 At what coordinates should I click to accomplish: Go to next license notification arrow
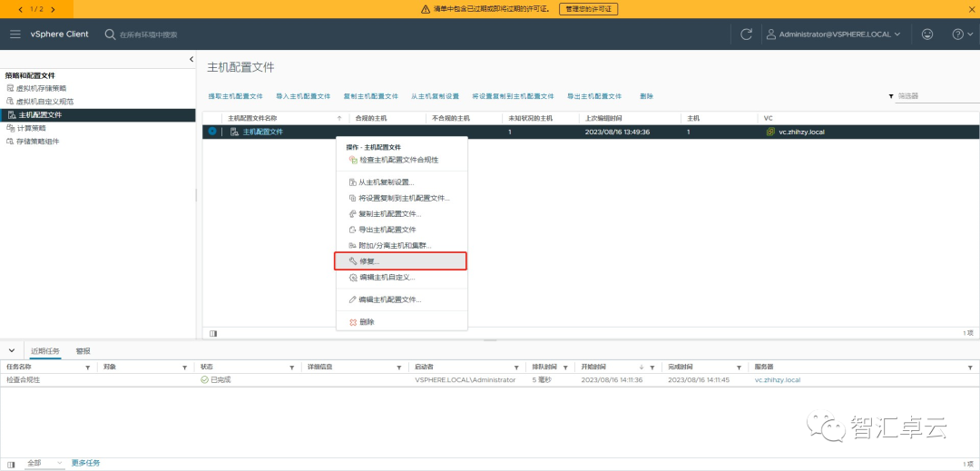pyautogui.click(x=53, y=9)
